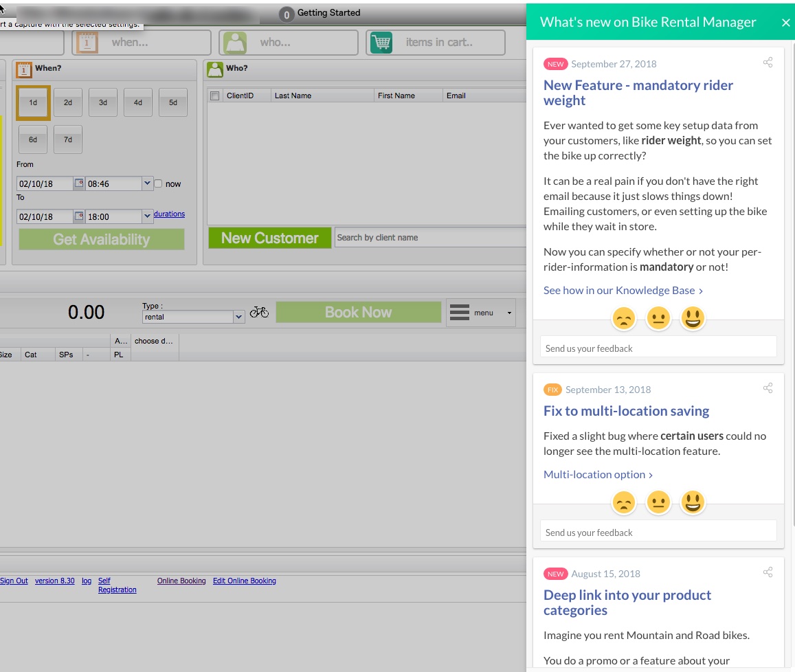Open the Edit Online Booking link
Viewport: 795px width, 672px height.
(x=245, y=581)
